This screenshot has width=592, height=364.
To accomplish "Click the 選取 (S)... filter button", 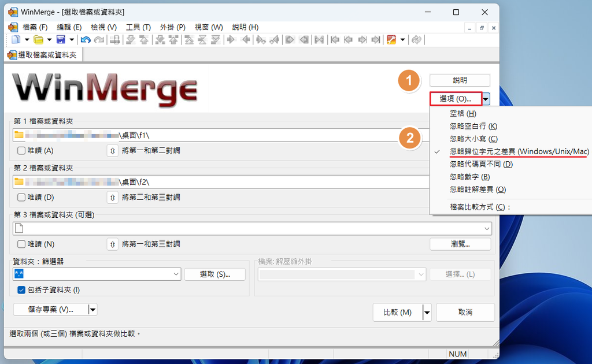I will click(215, 274).
